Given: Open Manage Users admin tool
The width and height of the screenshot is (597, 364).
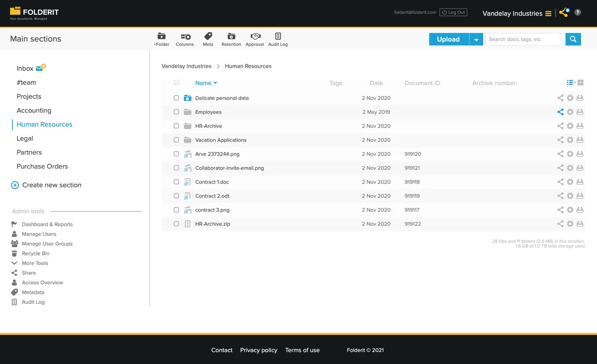Looking at the screenshot, I should click(39, 234).
